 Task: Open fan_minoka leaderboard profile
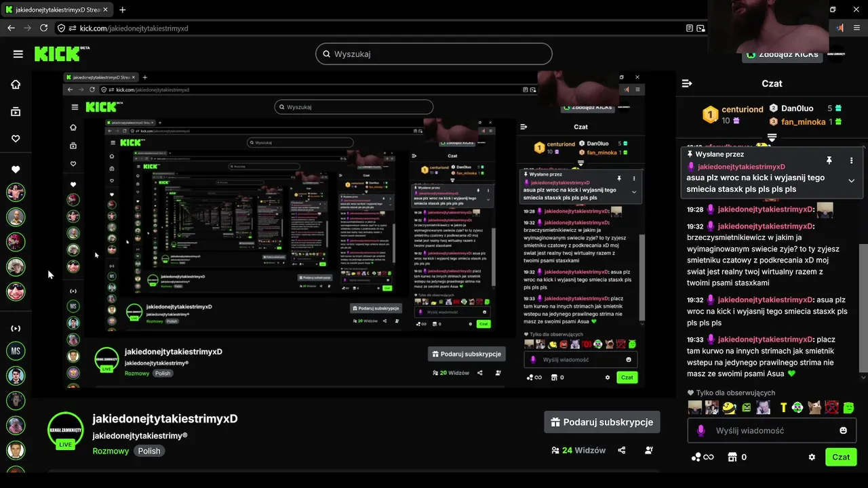[x=803, y=122]
